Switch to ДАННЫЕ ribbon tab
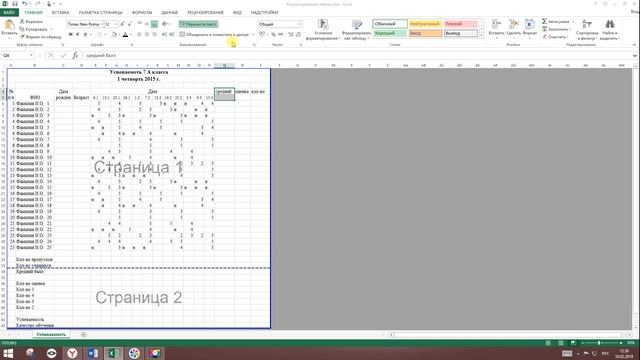This screenshot has height=360, width=640. [170, 13]
